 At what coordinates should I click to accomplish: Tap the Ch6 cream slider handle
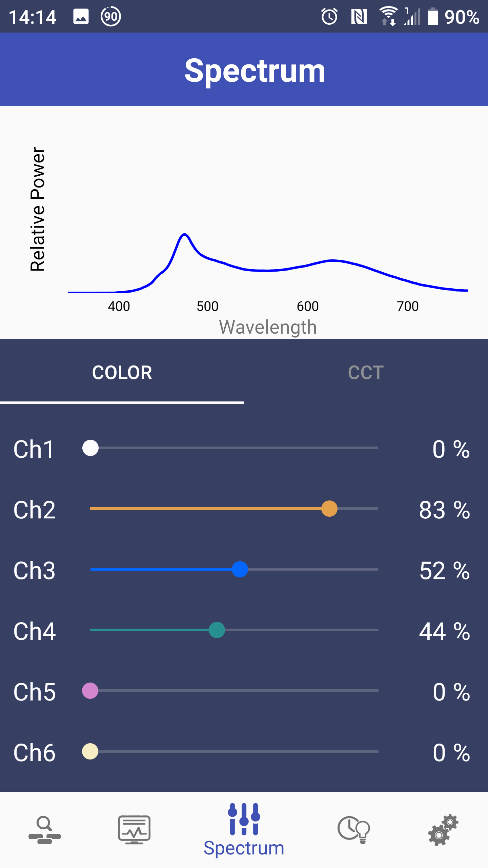click(90, 751)
